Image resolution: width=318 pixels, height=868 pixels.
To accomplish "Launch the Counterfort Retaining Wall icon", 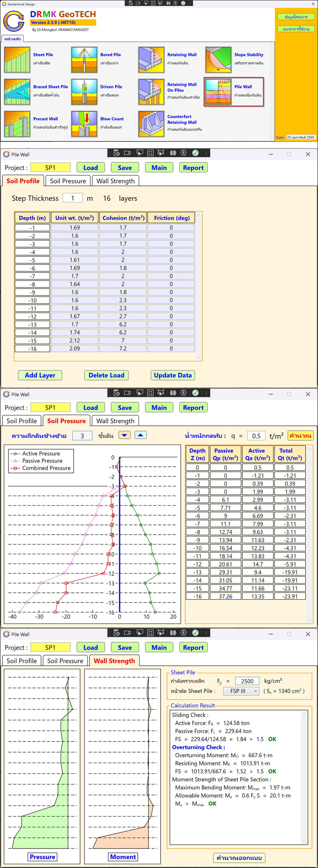I will (x=151, y=124).
